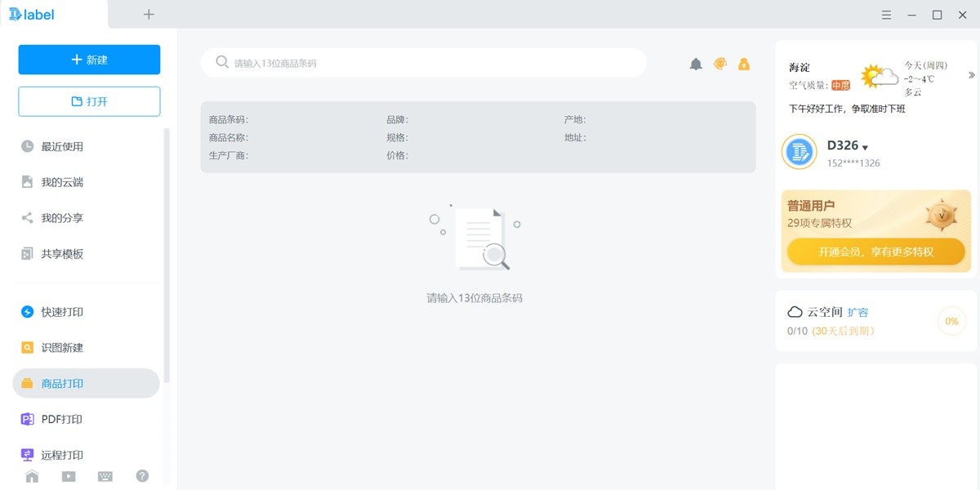Open the hamburger main menu

pyautogui.click(x=887, y=15)
